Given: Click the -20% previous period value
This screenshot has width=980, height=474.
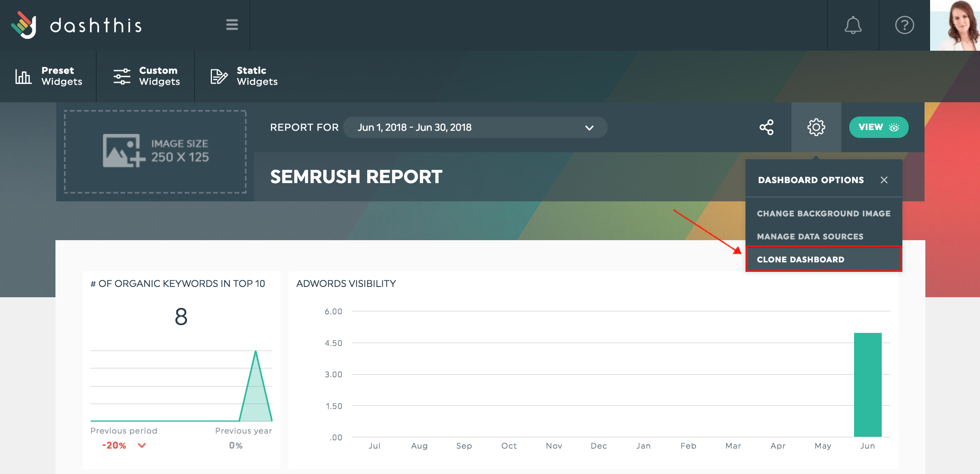Looking at the screenshot, I should pyautogui.click(x=114, y=445).
